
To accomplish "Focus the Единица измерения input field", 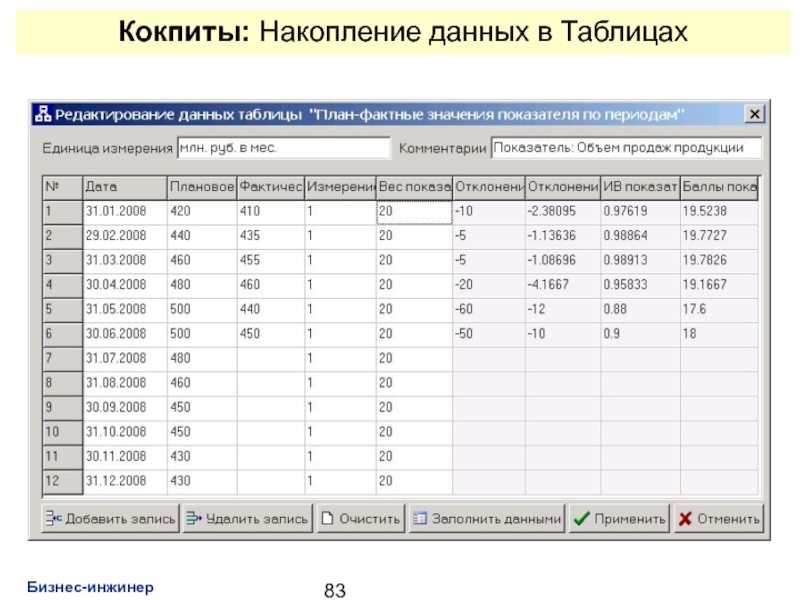I will 284,148.
